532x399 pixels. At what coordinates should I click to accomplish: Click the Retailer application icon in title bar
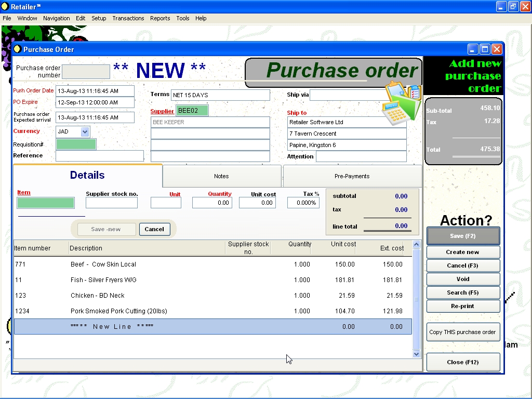pos(5,7)
